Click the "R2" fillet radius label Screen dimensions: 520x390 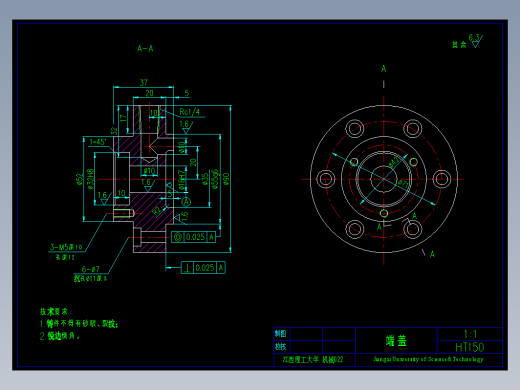[x=157, y=211]
